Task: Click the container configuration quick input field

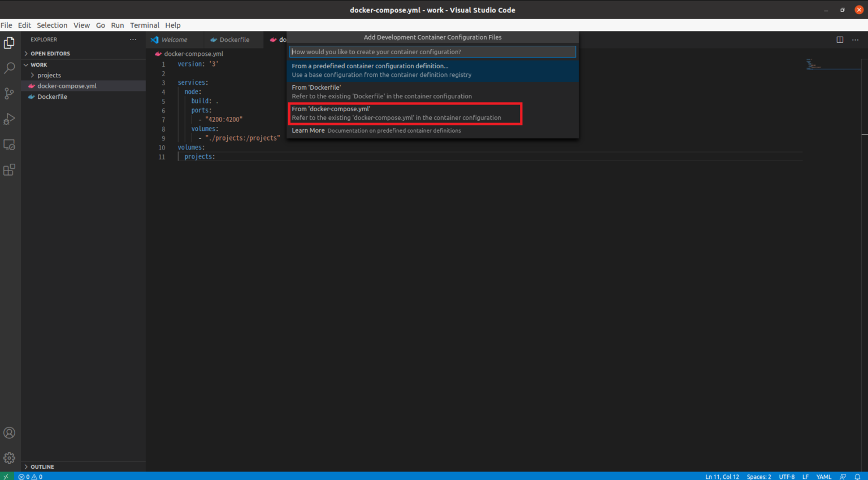Action: tap(432, 51)
